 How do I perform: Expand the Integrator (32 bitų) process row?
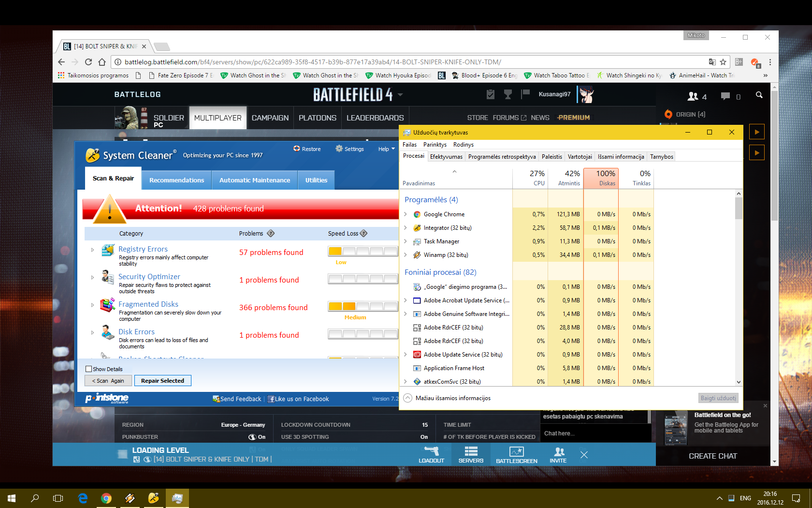click(x=406, y=227)
